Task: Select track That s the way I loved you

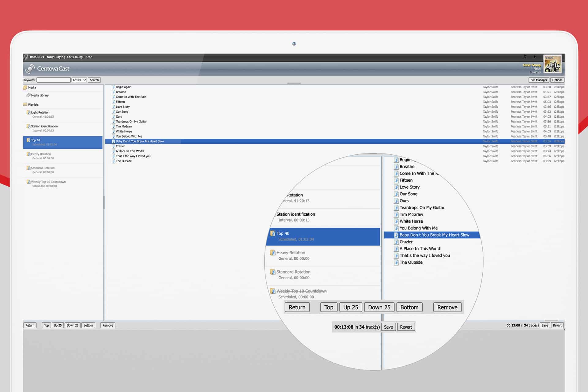Action: coord(133,156)
